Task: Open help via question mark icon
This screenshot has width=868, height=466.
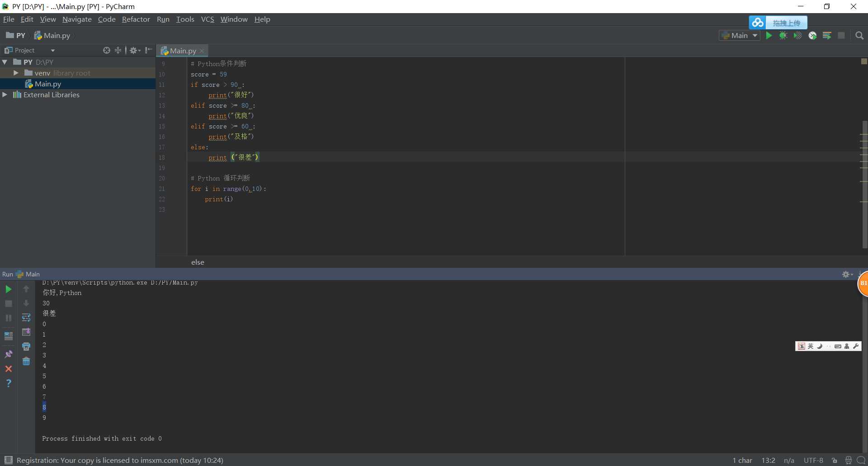Action: tap(8, 383)
